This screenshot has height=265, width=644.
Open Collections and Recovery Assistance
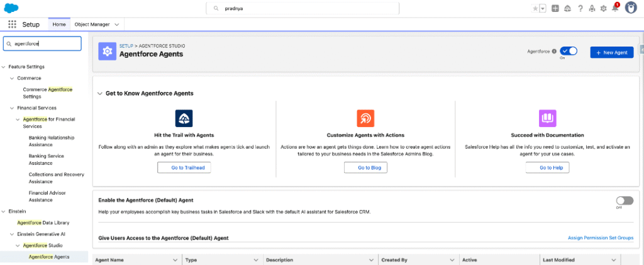click(56, 178)
